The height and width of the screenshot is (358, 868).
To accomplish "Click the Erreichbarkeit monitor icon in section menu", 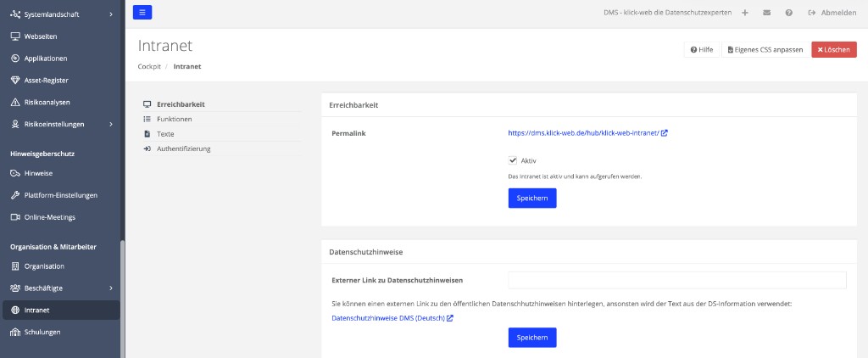I will 147,104.
